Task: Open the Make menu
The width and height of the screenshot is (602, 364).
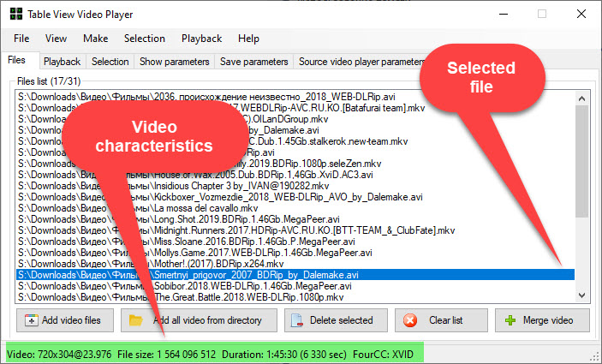Action: [x=96, y=39]
